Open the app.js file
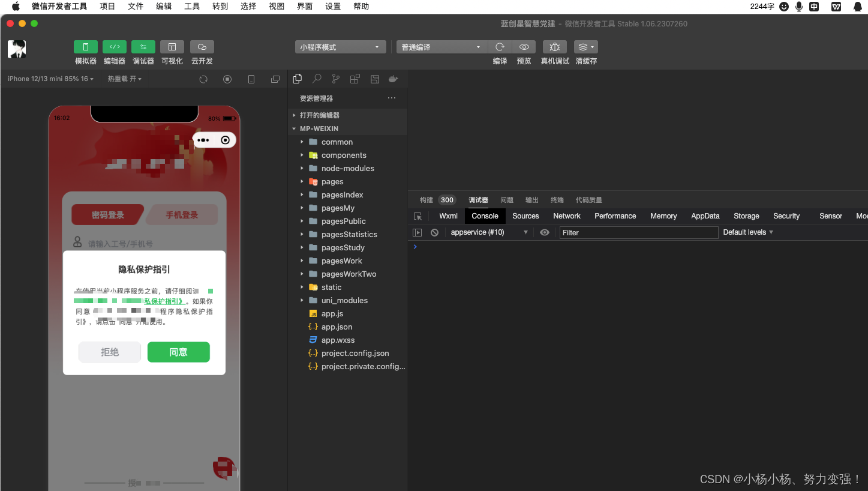This screenshot has height=491, width=868. point(347,313)
